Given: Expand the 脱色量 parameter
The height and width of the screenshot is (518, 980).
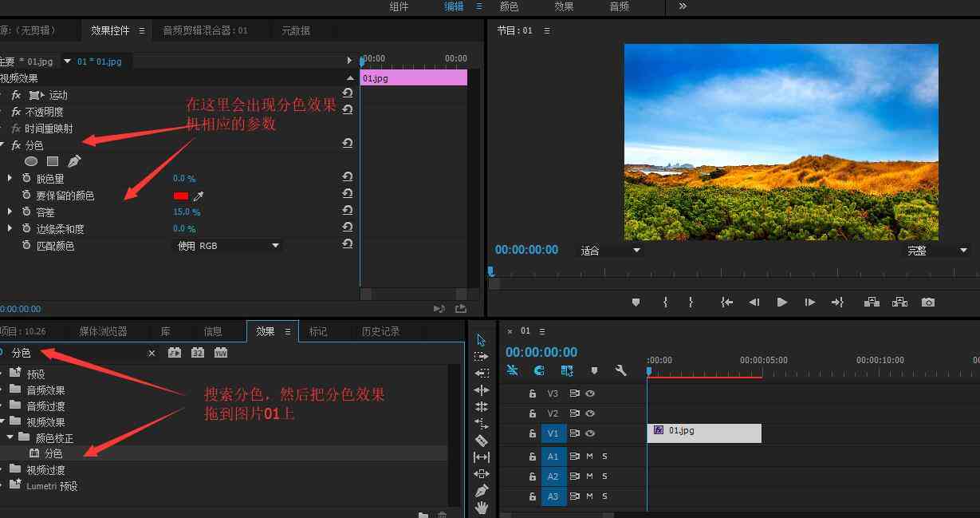Looking at the screenshot, I should [x=10, y=178].
